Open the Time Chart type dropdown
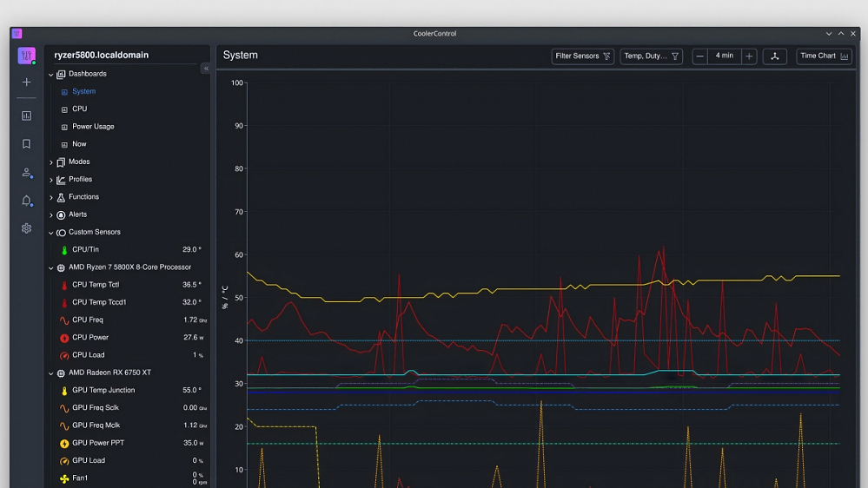 (824, 56)
